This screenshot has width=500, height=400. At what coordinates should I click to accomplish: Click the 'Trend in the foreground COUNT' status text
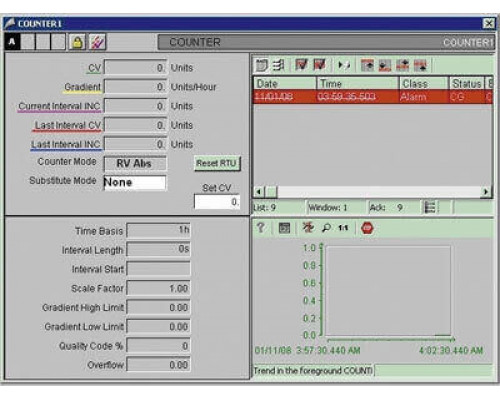tap(313, 370)
